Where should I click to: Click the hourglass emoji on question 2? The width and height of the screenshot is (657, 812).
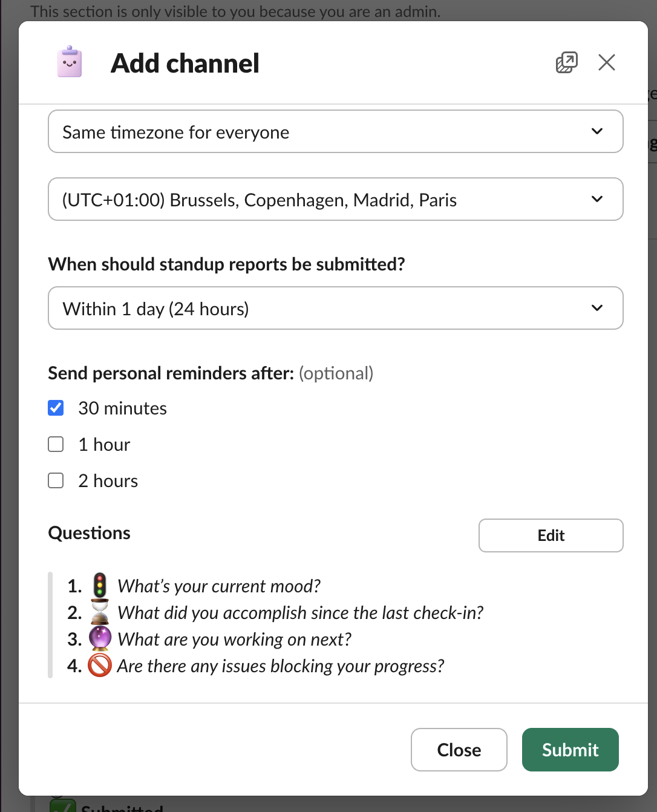(100, 612)
